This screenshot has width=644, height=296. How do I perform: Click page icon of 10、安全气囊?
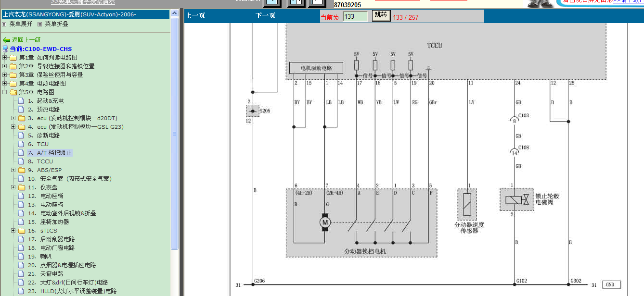click(x=21, y=179)
